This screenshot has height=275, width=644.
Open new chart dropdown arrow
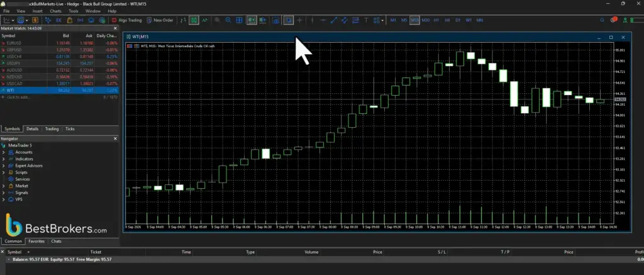click(13, 20)
